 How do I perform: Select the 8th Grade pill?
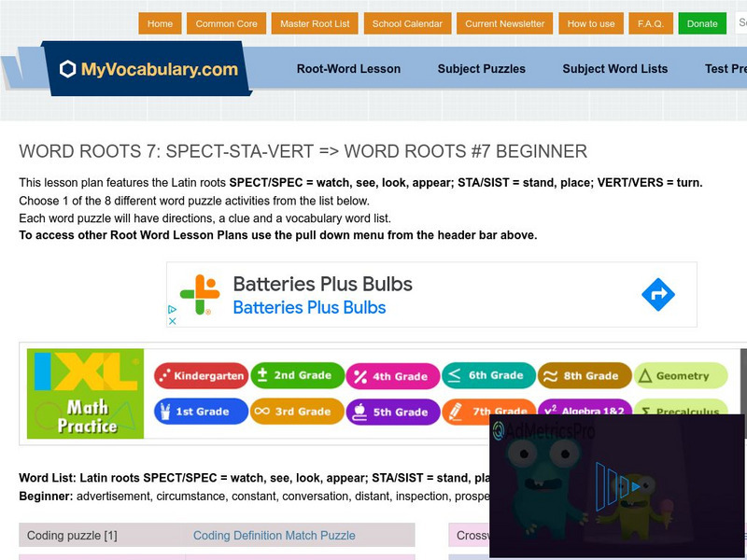[585, 376]
